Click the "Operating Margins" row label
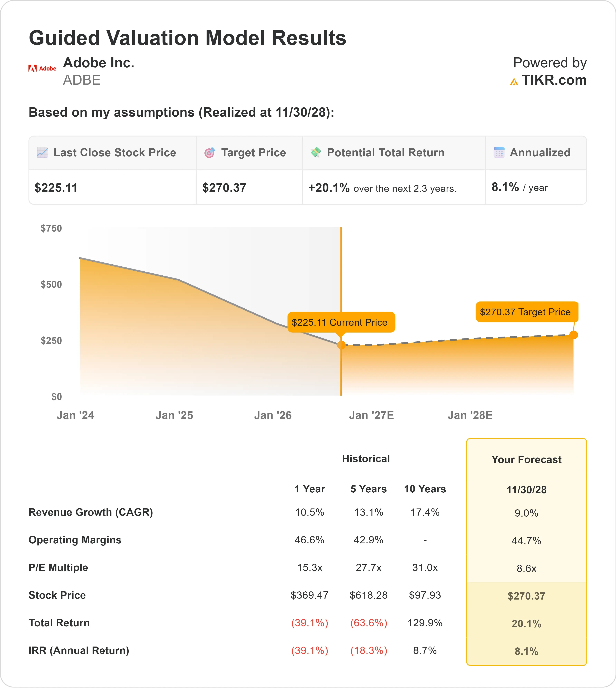This screenshot has width=616, height=688. point(75,540)
